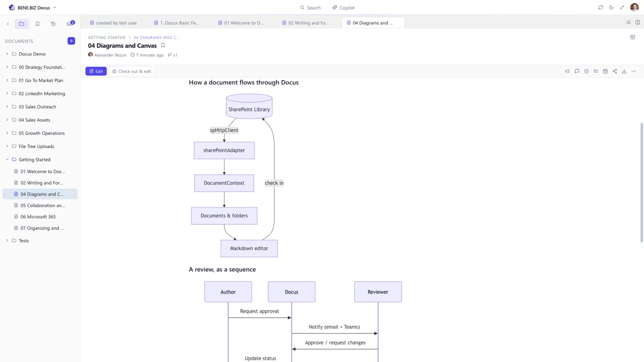Select '04 Diagrams and C...' in tree

40,194
